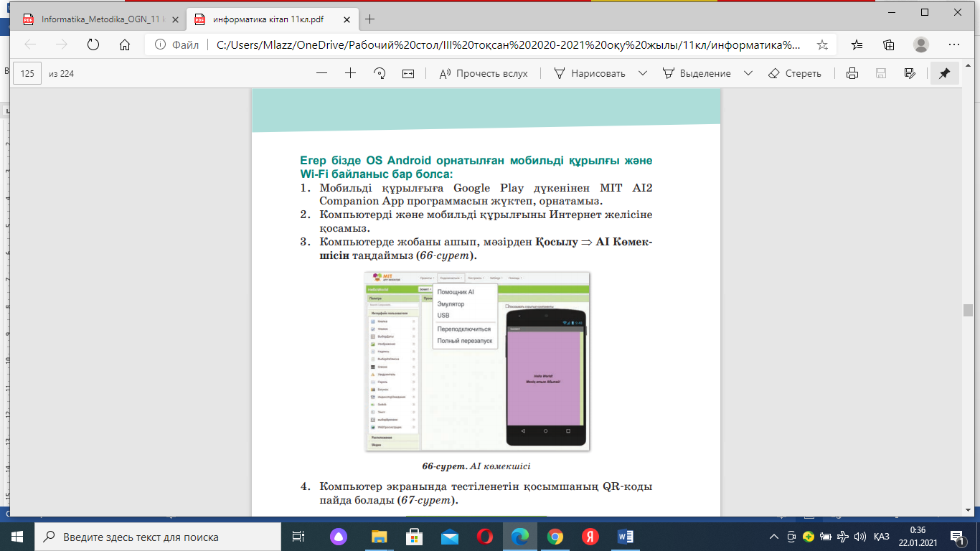The height and width of the screenshot is (551, 980).
Task: Open File Explorer from the taskbar
Action: 379,537
